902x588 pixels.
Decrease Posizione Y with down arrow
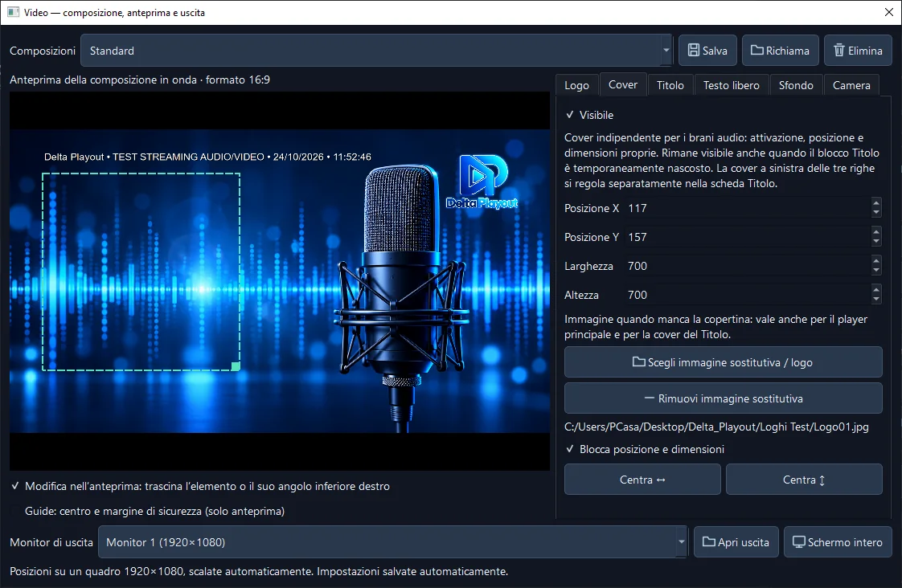click(876, 242)
